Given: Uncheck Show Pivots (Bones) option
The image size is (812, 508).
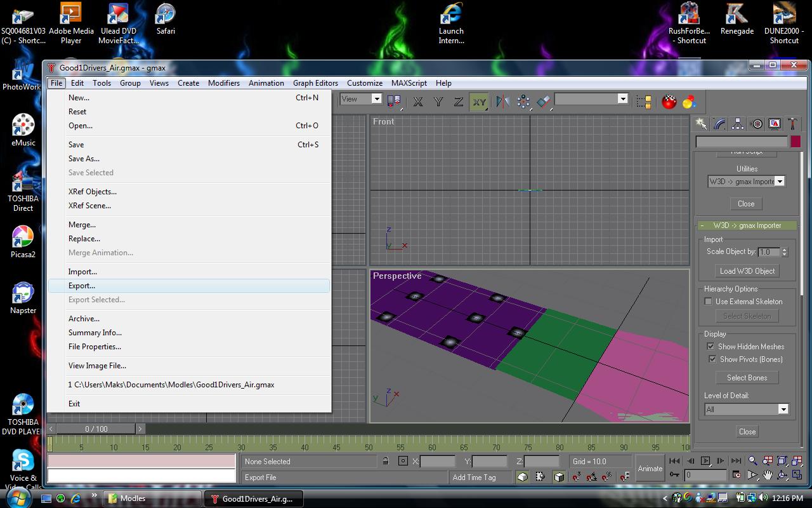Looking at the screenshot, I should pyautogui.click(x=712, y=359).
